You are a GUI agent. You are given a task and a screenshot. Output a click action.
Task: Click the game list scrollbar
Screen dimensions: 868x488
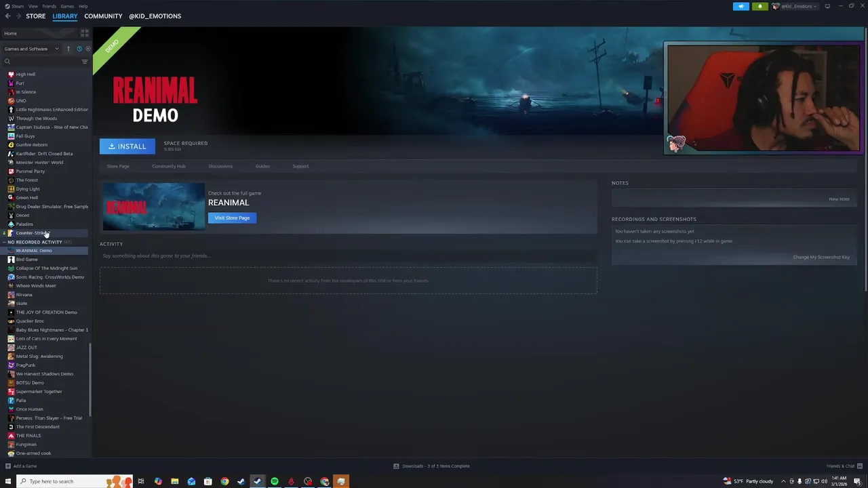click(x=90, y=380)
